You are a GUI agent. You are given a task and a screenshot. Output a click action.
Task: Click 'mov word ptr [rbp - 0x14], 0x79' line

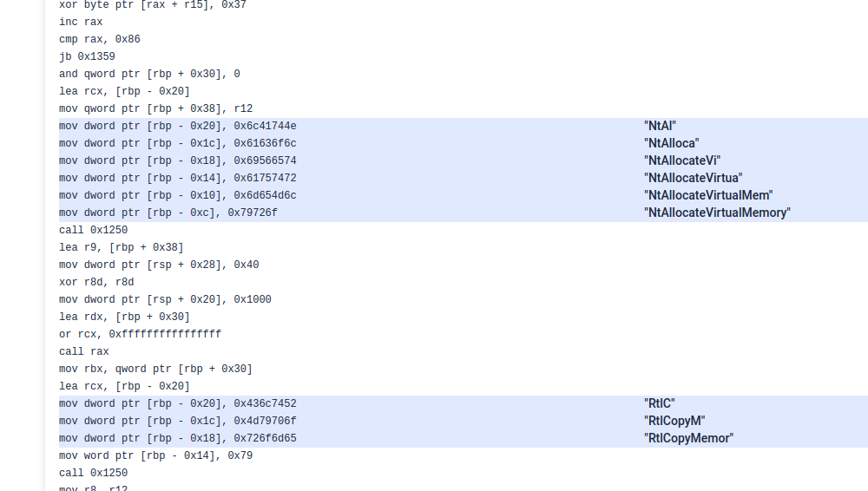pos(155,455)
